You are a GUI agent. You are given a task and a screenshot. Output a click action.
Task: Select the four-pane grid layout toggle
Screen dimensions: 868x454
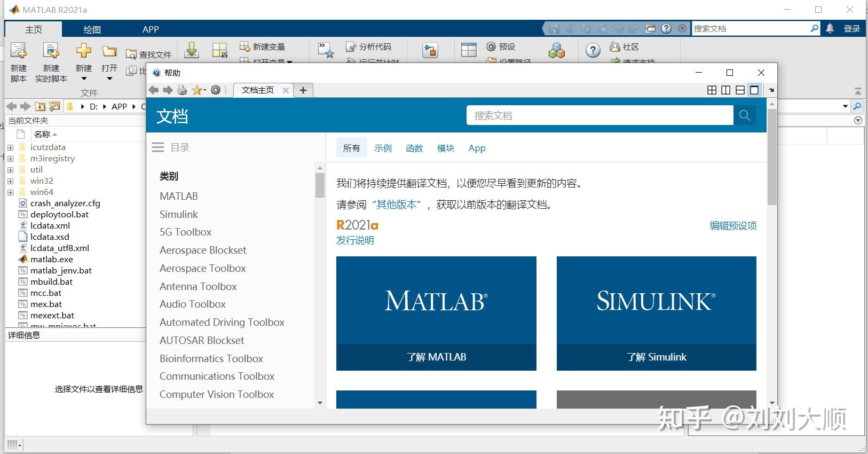click(712, 90)
